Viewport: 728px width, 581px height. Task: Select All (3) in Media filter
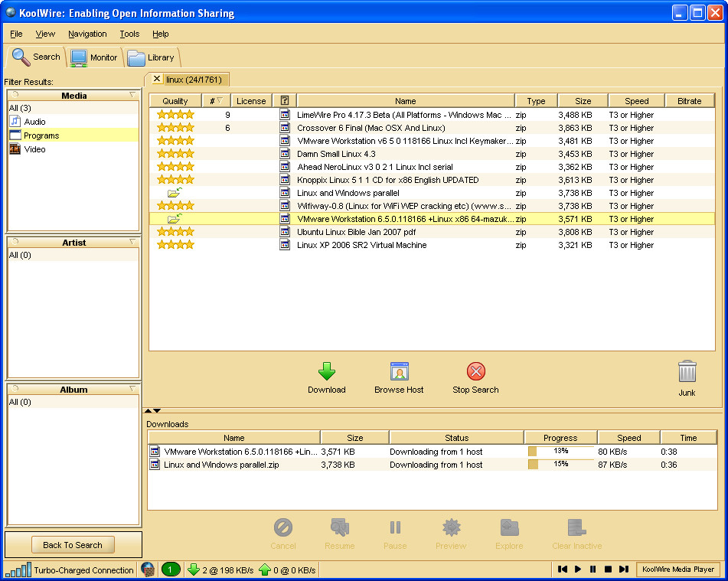click(73, 108)
